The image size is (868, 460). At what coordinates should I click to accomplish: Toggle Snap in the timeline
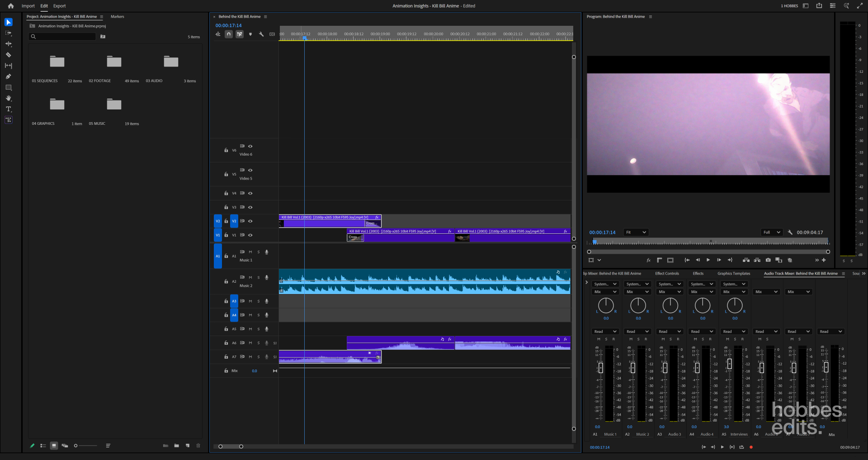pyautogui.click(x=229, y=34)
